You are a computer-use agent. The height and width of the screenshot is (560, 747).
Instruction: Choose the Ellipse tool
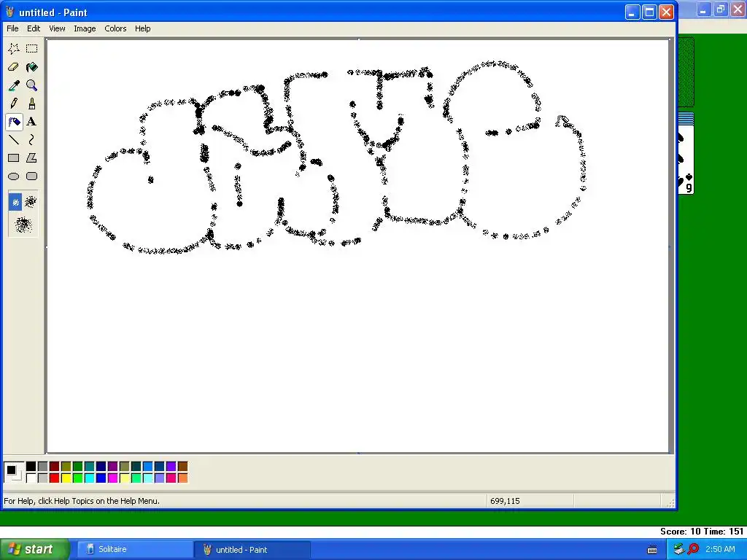[14, 176]
